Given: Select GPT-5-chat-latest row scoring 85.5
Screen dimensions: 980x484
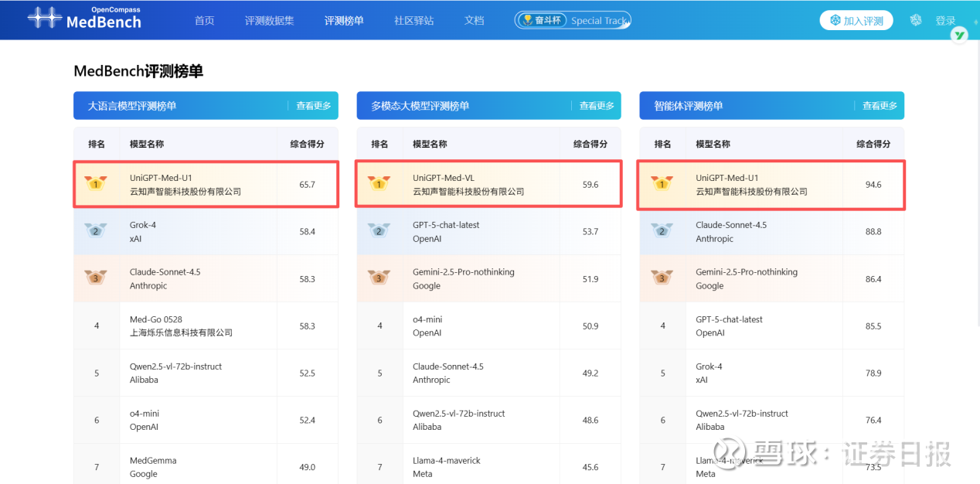Looking at the screenshot, I should (771, 326).
